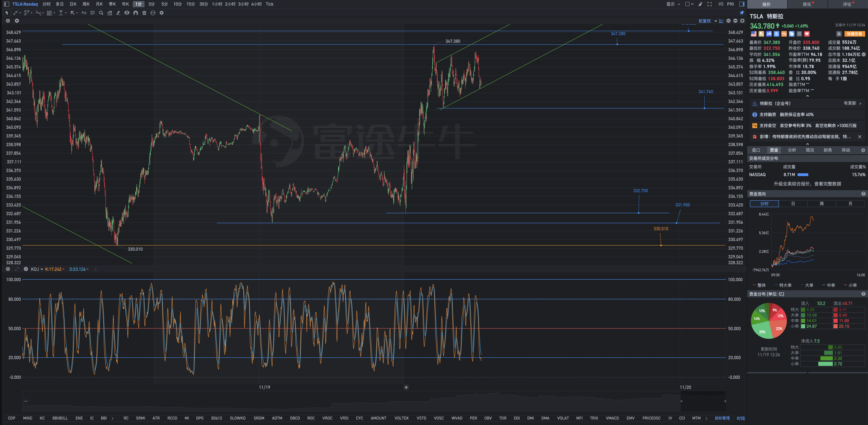Open KDJ panel settings gear
Image resolution: width=868 pixels, height=425 pixels.
click(8, 269)
